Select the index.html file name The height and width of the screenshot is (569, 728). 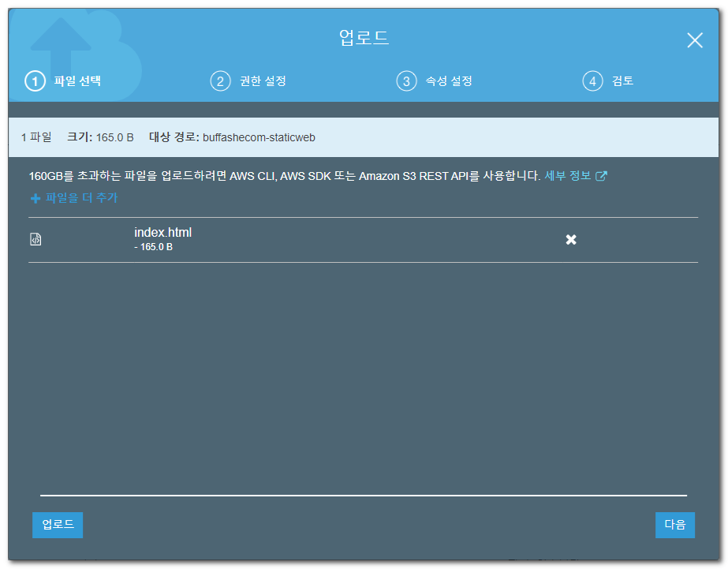163,232
